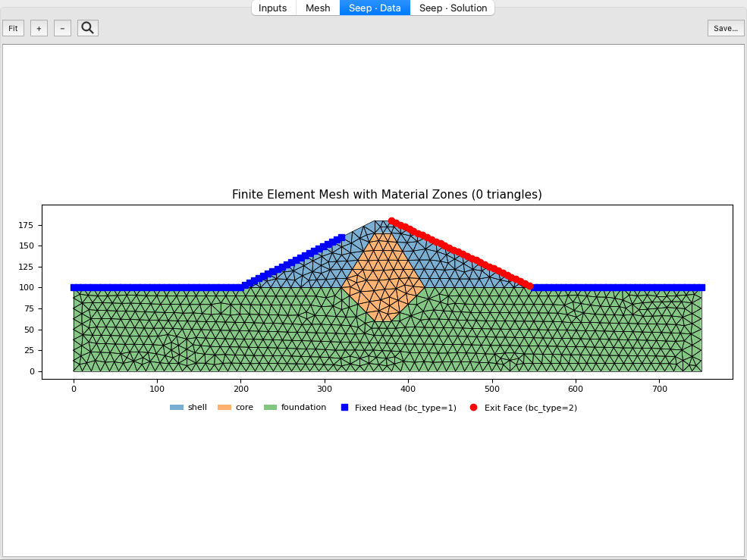This screenshot has height=560, width=747.
Task: Select the Seep · Data tab
Action: (x=375, y=8)
